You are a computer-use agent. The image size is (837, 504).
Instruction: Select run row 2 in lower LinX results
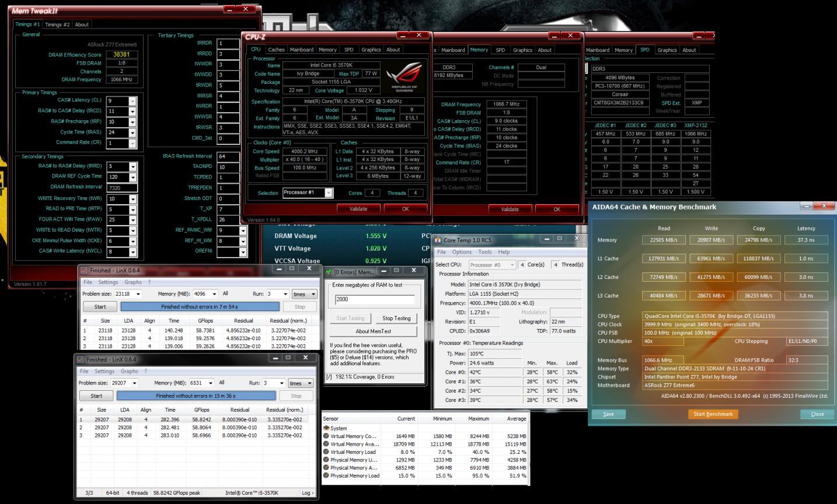click(x=196, y=428)
